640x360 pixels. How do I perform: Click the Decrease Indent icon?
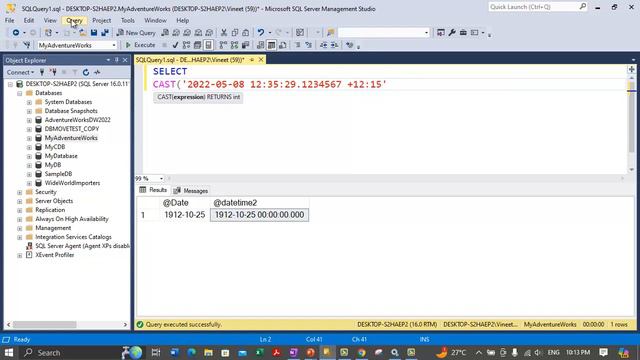[323, 45]
